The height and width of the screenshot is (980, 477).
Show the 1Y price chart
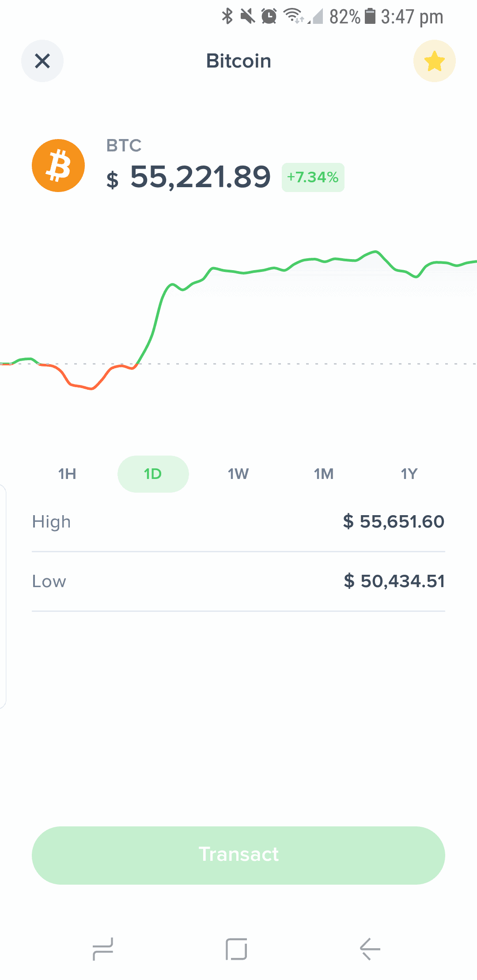[409, 474]
